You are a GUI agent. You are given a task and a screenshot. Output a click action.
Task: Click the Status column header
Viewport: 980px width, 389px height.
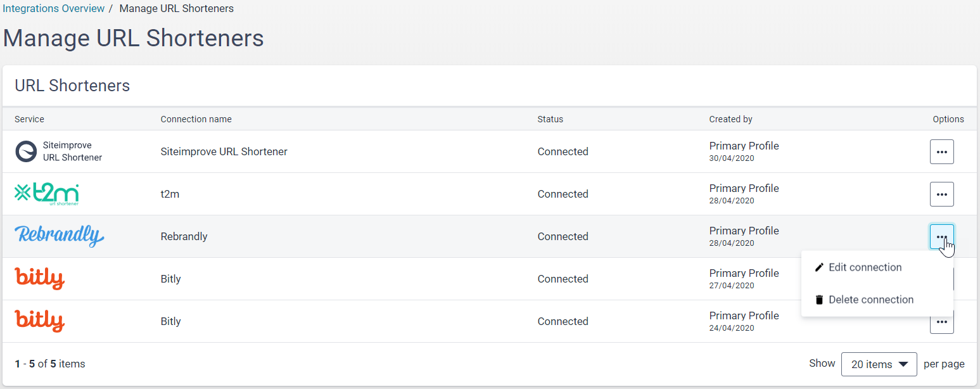coord(550,119)
